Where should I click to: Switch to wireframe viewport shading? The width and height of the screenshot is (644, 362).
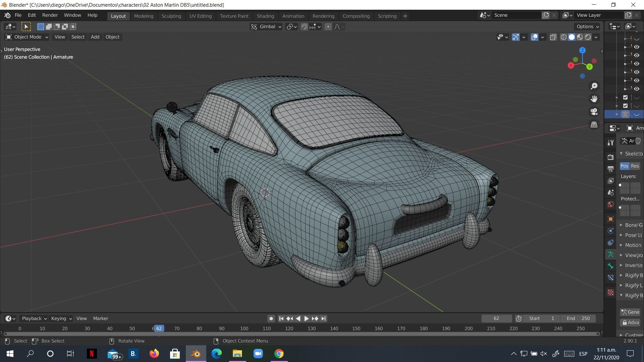coord(564,37)
